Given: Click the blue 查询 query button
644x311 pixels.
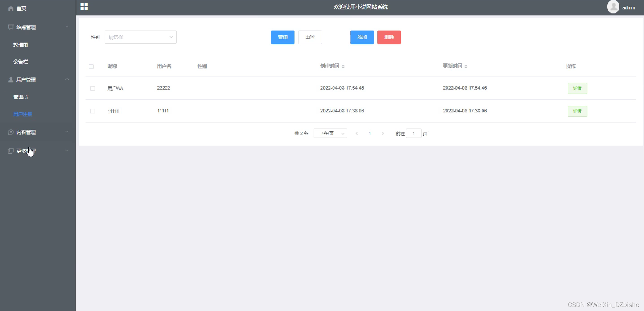Looking at the screenshot, I should [282, 37].
